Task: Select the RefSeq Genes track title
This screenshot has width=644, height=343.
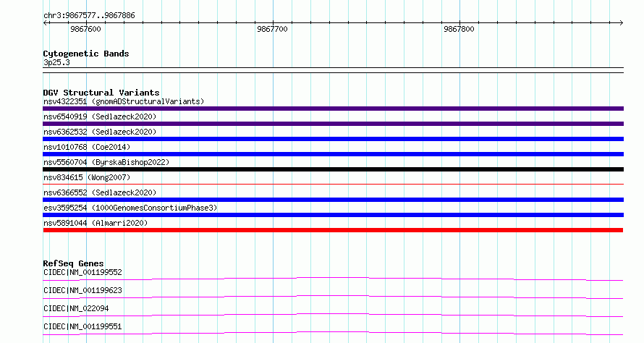Action: pyautogui.click(x=73, y=263)
